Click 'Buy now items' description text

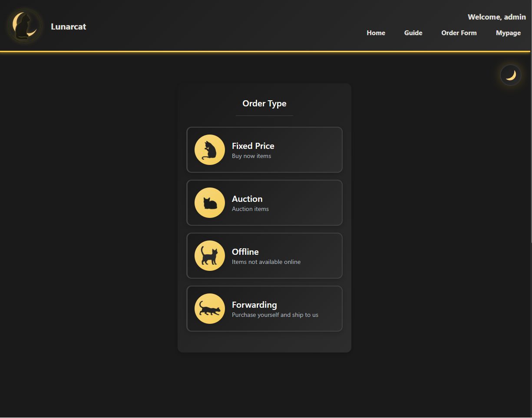251,156
